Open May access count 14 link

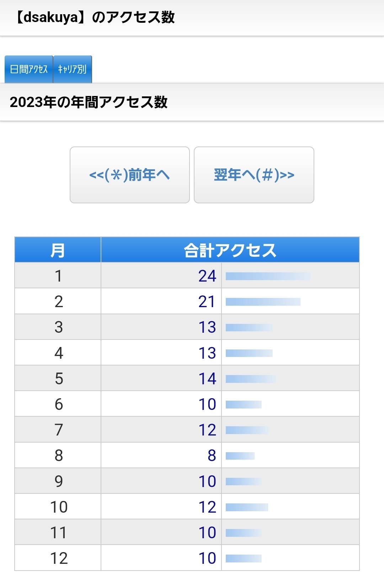[207, 379]
